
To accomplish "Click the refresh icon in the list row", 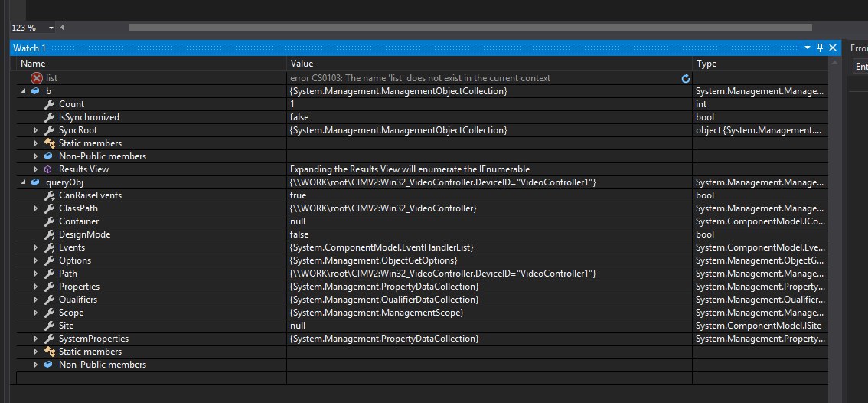I will (x=685, y=78).
